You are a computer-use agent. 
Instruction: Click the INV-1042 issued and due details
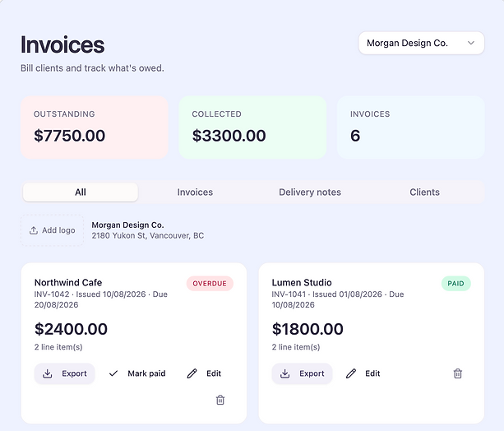click(101, 299)
